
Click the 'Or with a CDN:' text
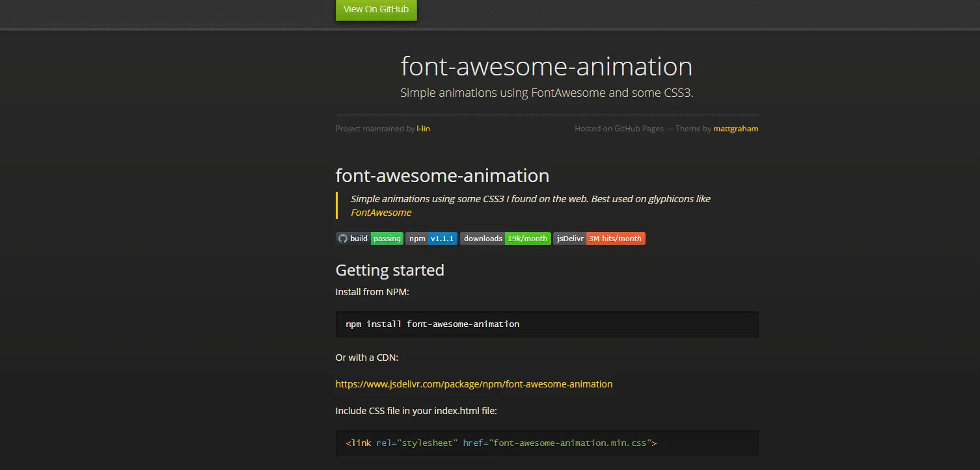(x=366, y=358)
